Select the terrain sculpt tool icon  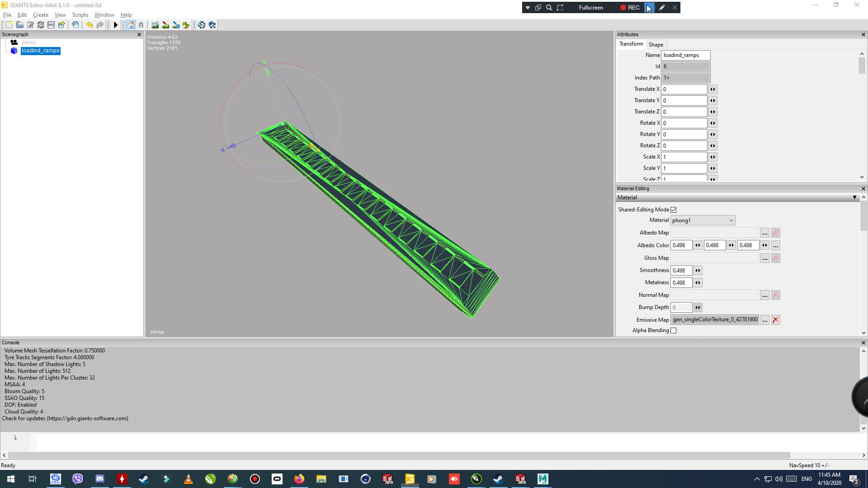coord(155,25)
